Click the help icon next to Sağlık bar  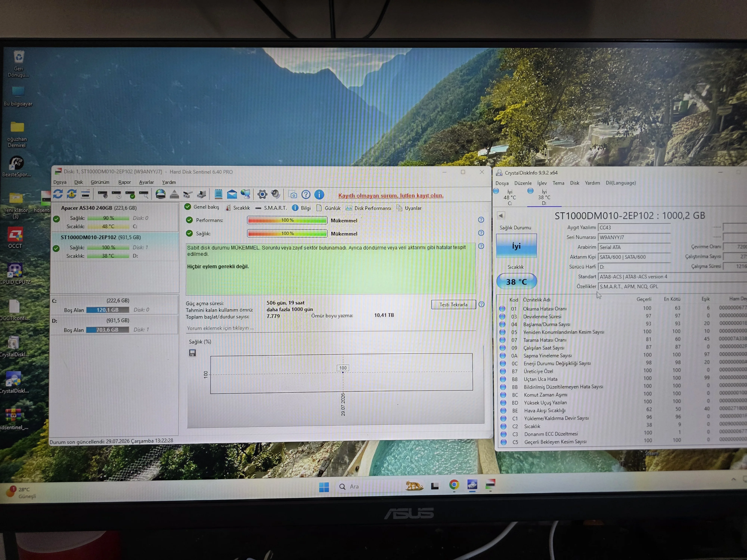point(481,233)
